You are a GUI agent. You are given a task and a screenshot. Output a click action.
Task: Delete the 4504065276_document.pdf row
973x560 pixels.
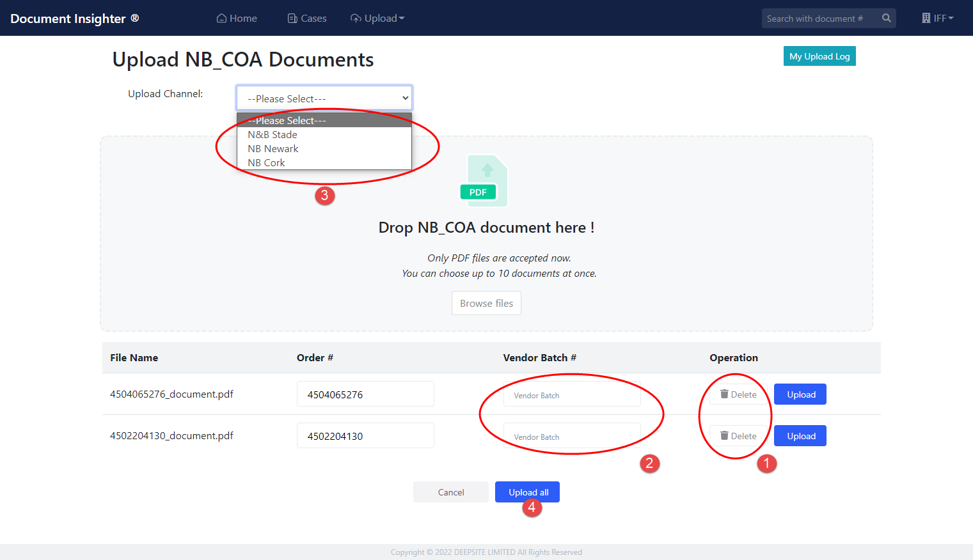point(738,394)
